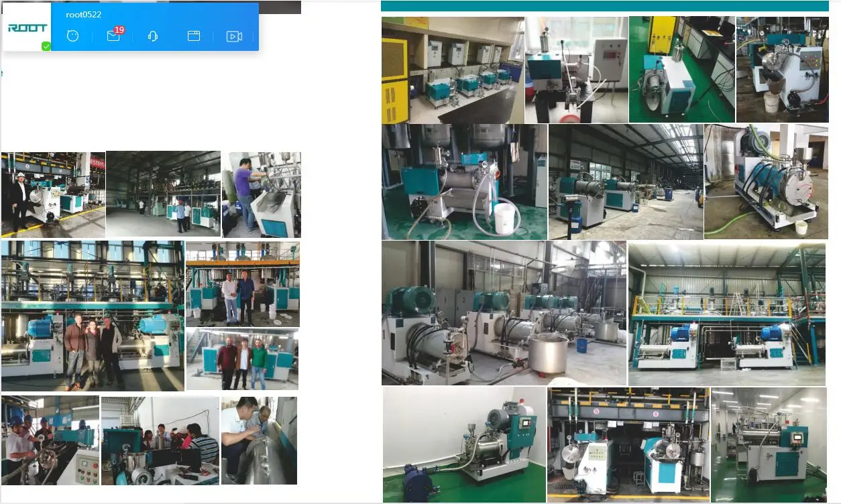The height and width of the screenshot is (504, 841).
Task: Open photo of lab mill with red-display controller
Action: 577,70
